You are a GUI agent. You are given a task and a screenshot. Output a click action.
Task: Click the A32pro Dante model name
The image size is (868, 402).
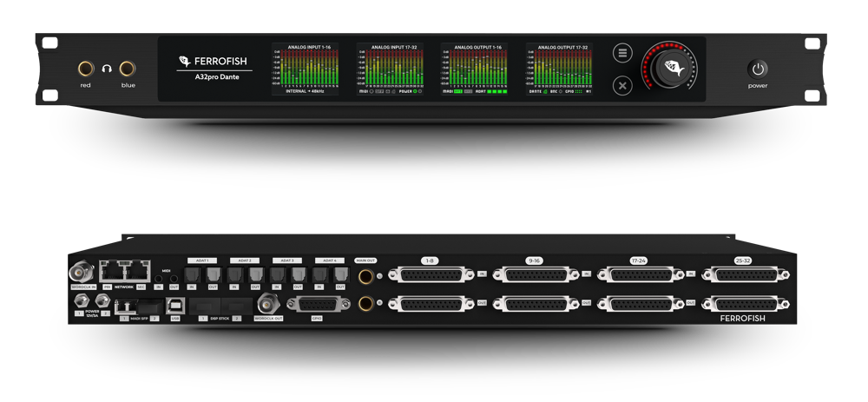pyautogui.click(x=218, y=77)
